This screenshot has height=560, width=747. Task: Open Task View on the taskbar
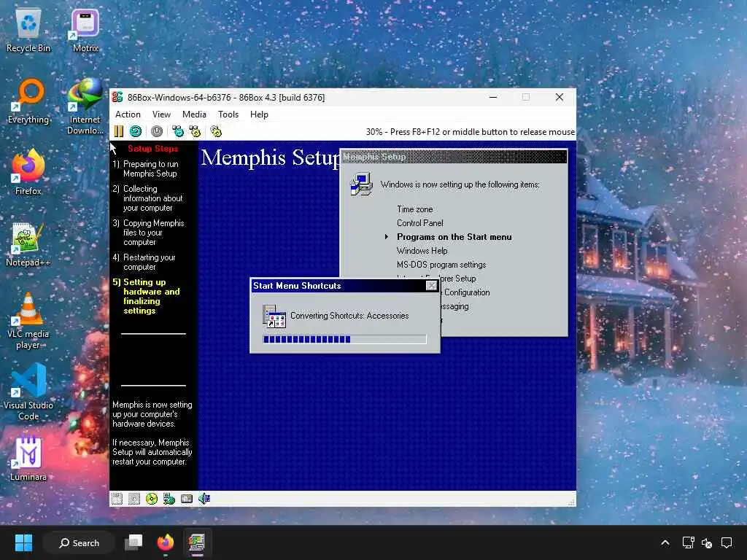pyautogui.click(x=134, y=542)
